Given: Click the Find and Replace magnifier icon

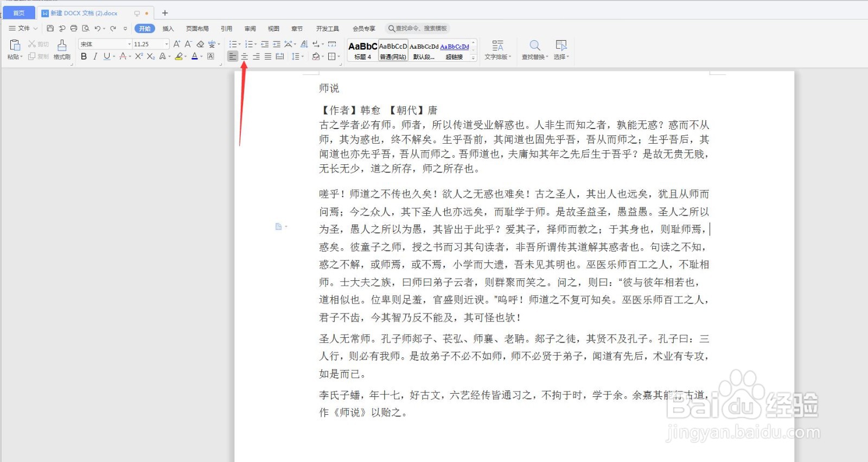Looking at the screenshot, I should point(535,45).
